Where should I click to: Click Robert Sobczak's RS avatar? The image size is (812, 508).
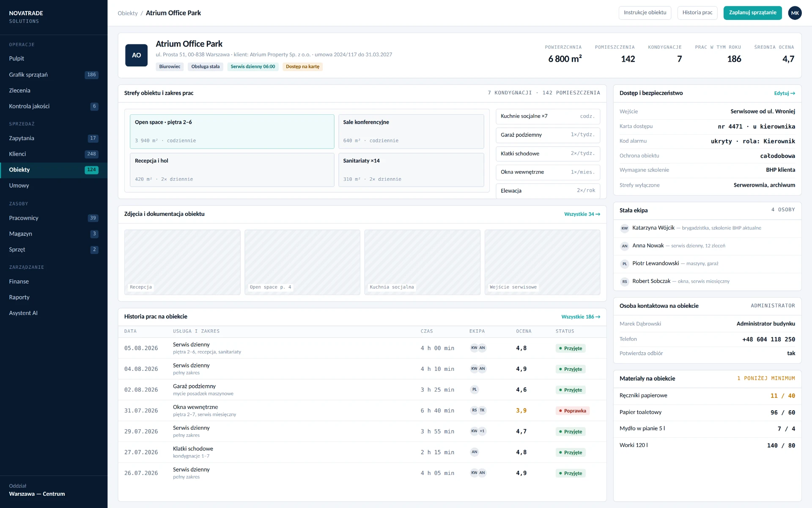[x=625, y=282]
